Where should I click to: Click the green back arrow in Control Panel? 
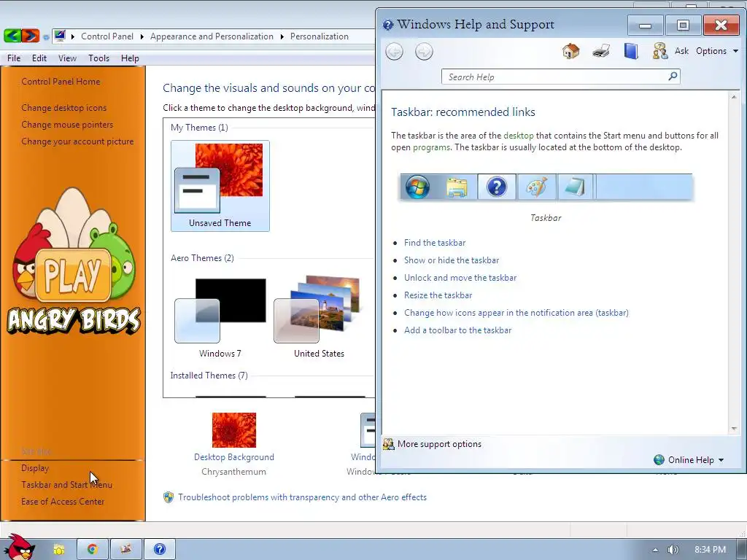pyautogui.click(x=12, y=36)
